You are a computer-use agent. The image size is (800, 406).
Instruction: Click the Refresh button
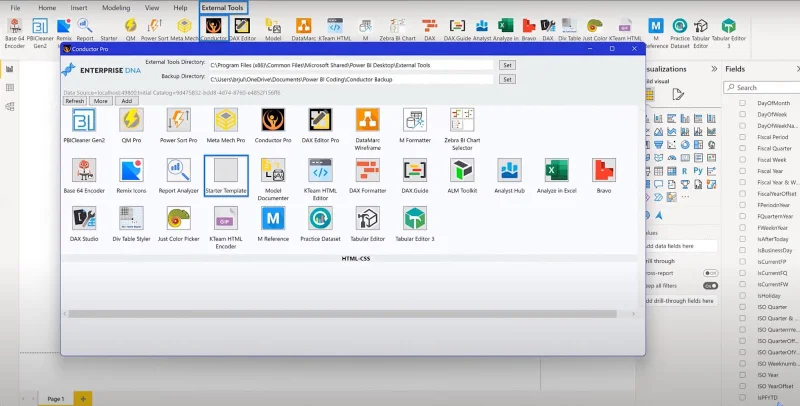click(74, 101)
